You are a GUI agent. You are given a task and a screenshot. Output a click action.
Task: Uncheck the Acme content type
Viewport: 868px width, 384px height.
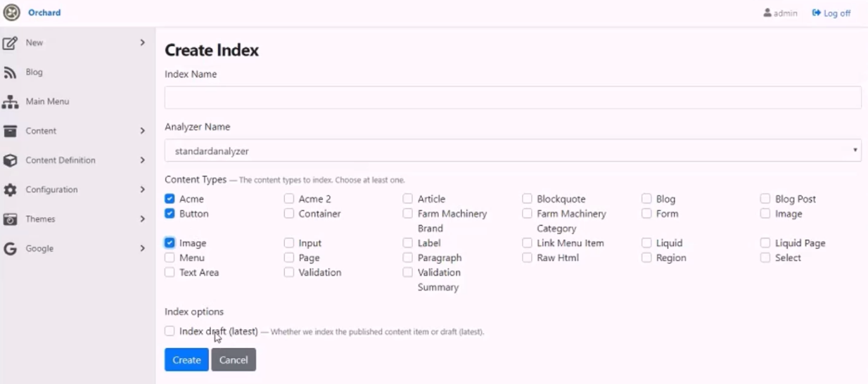click(170, 199)
